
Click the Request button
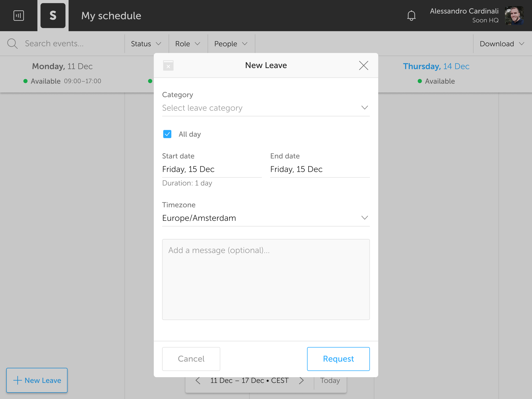[x=338, y=359]
